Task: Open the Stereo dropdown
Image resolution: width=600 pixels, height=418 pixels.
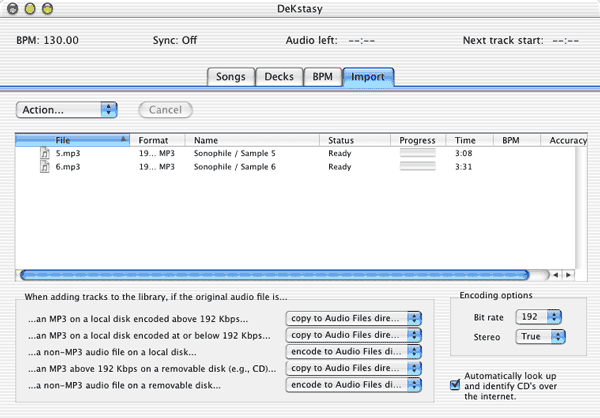Action: (x=540, y=336)
